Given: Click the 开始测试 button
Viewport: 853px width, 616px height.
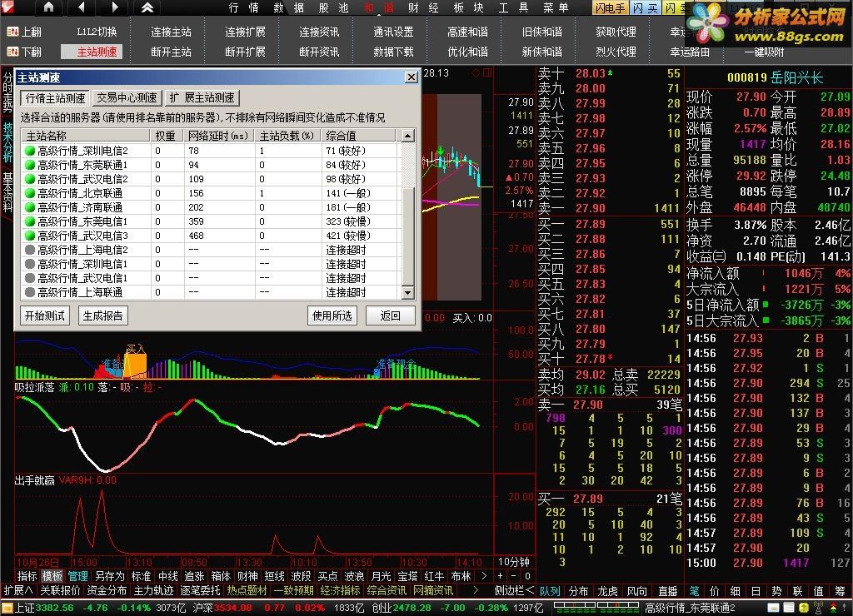Looking at the screenshot, I should 45,315.
